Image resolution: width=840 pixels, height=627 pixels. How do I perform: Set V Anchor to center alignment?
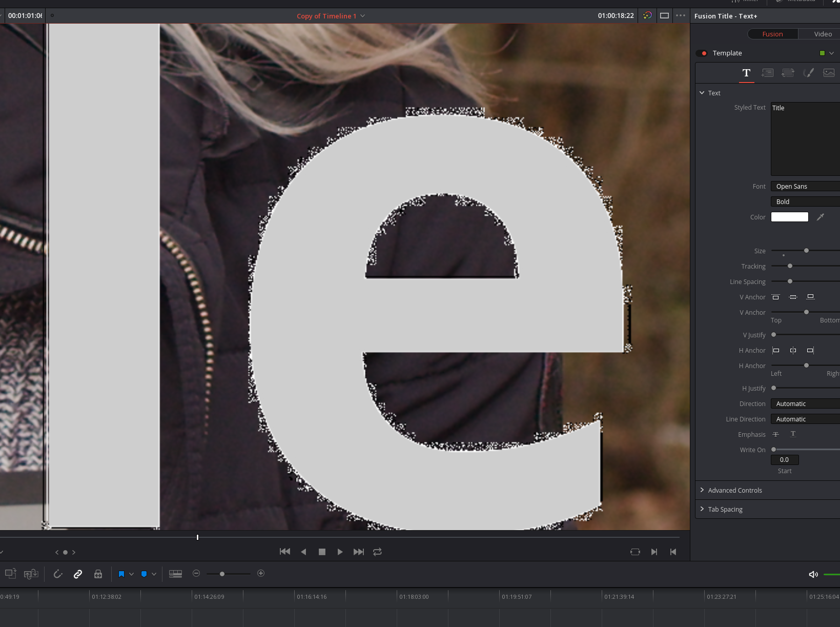[x=793, y=297]
